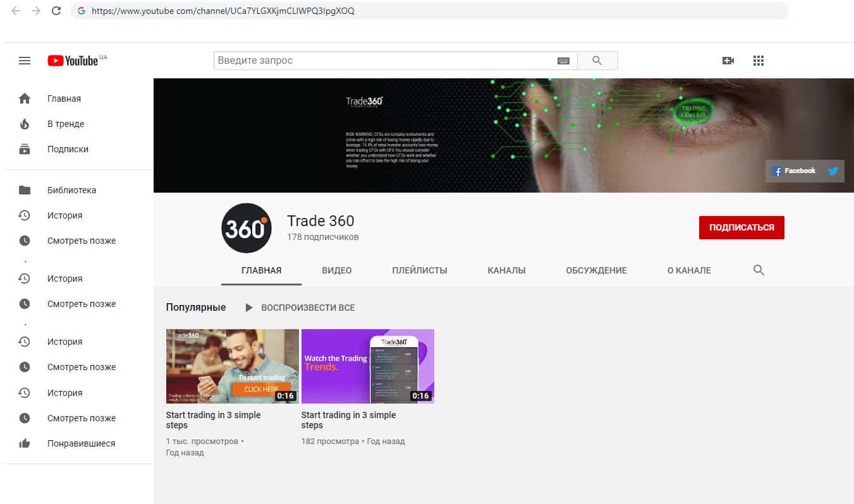
Task: Switch to the ВИДЕО tab
Action: 337,270
